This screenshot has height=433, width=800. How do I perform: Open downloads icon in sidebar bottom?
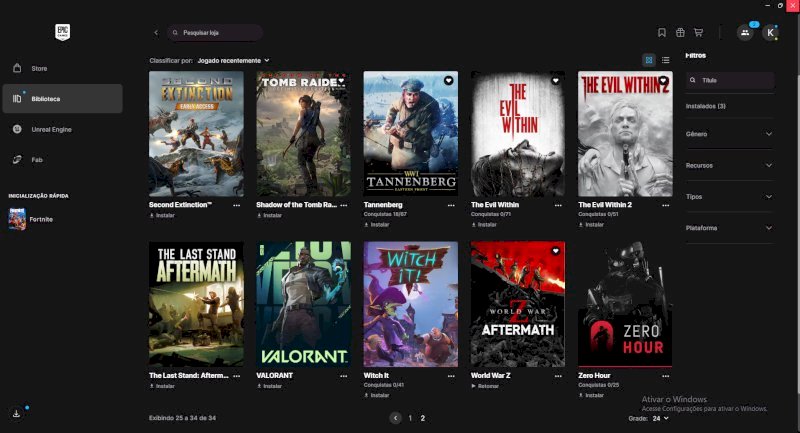coord(16,413)
